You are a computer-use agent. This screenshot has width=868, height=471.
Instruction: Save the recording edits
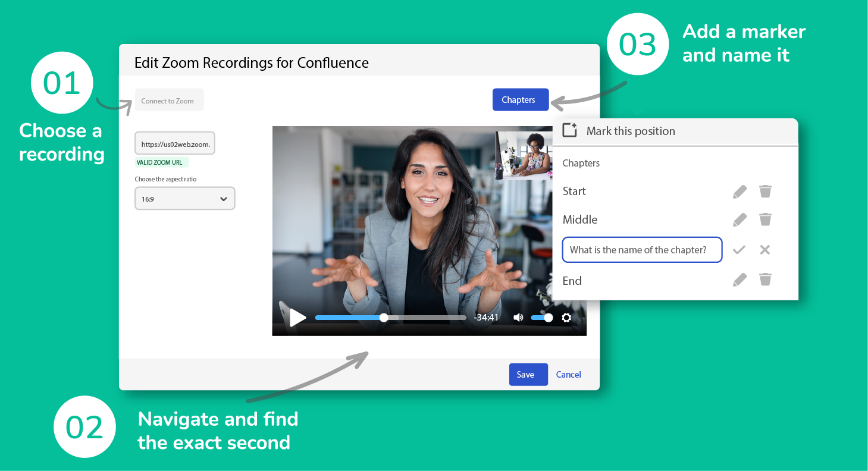tap(528, 375)
